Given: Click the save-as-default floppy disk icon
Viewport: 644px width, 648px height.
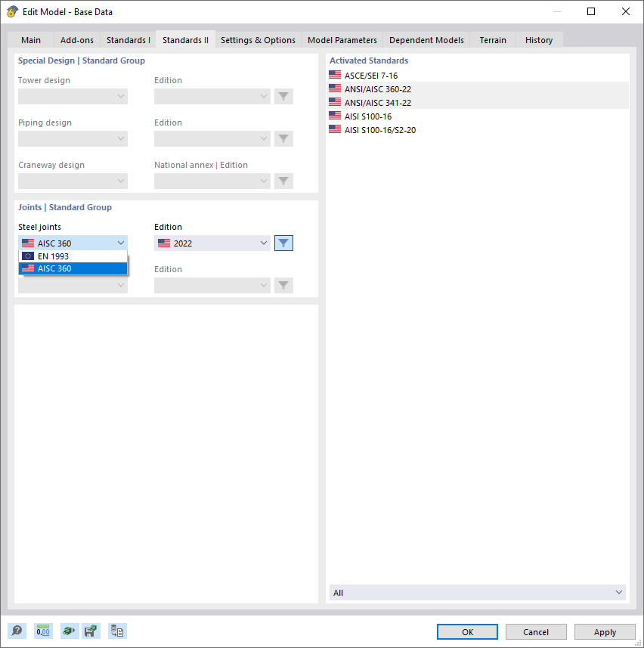Looking at the screenshot, I should (x=91, y=631).
